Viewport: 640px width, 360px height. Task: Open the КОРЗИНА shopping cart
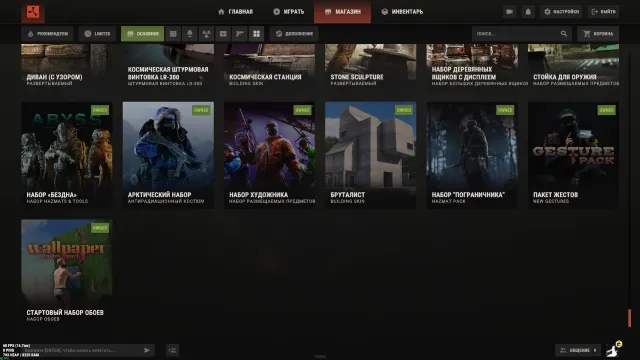(598, 33)
